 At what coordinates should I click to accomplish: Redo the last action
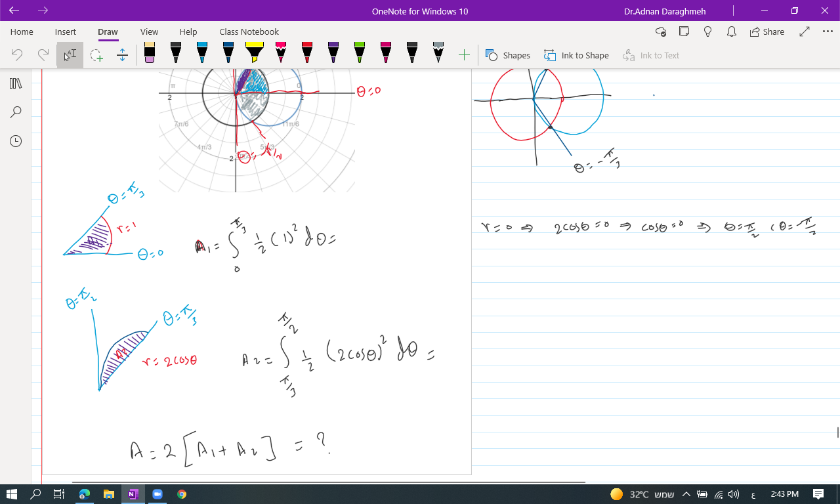click(43, 55)
